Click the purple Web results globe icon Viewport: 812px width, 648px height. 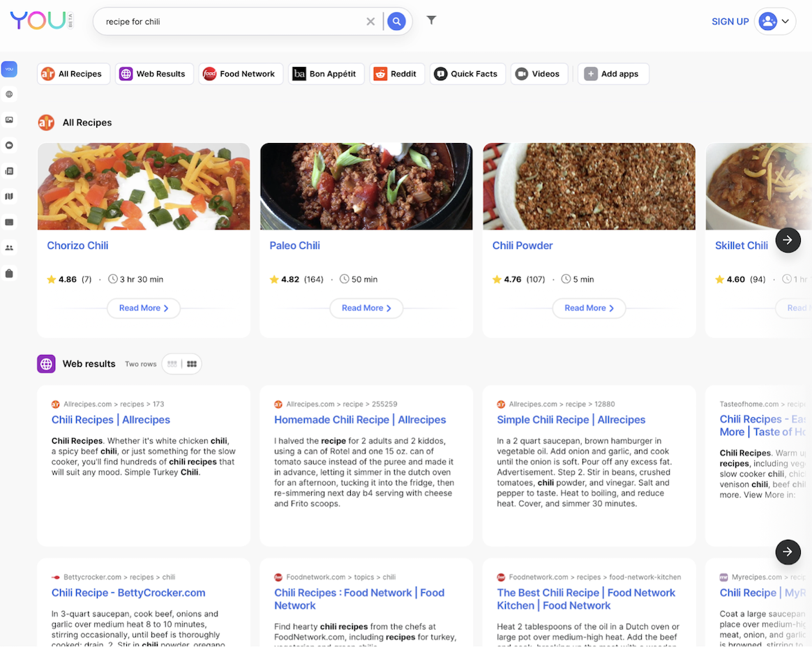pyautogui.click(x=46, y=363)
